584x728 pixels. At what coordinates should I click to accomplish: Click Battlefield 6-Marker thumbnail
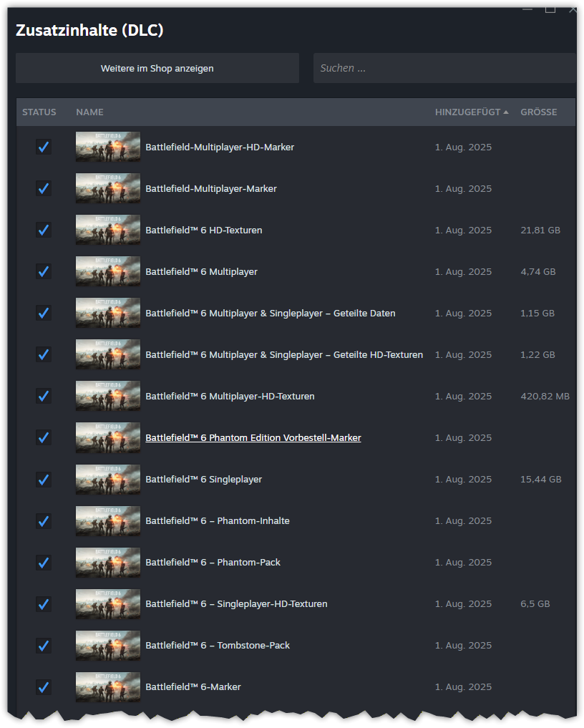(107, 686)
